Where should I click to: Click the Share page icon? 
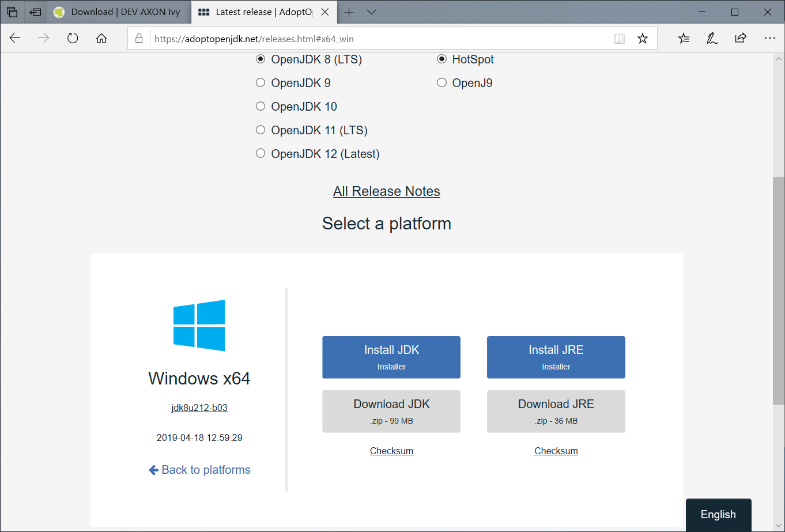coord(741,39)
